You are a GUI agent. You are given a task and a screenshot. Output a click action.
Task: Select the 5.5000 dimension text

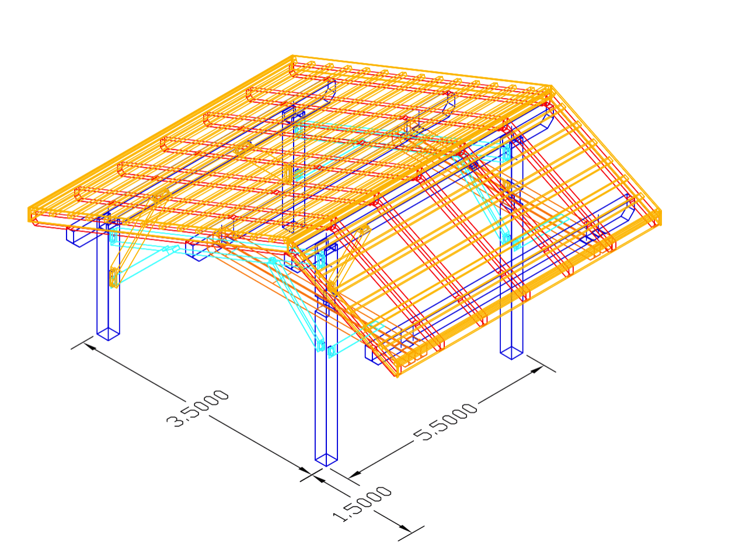pyautogui.click(x=445, y=421)
